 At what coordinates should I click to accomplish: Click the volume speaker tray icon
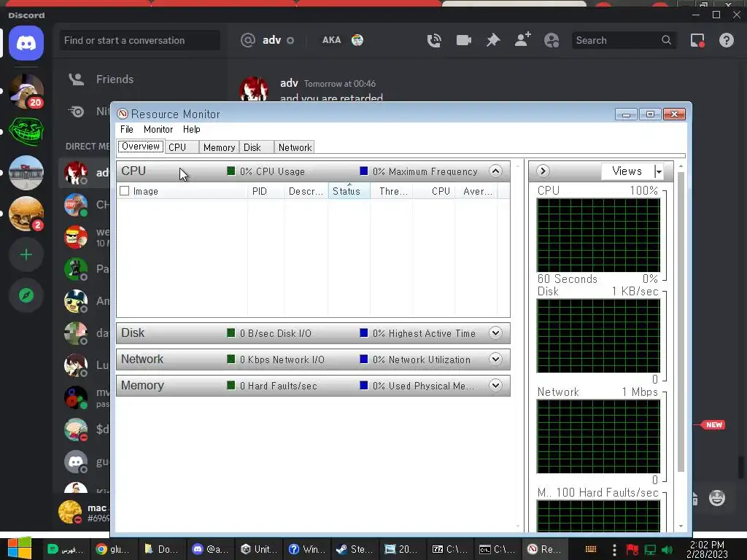point(667,550)
